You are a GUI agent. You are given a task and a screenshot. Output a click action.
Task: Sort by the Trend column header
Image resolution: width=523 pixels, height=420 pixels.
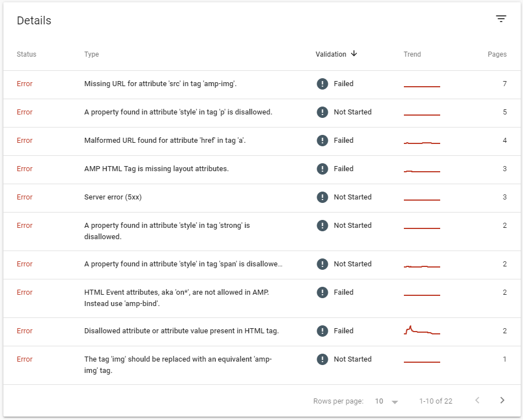click(412, 54)
